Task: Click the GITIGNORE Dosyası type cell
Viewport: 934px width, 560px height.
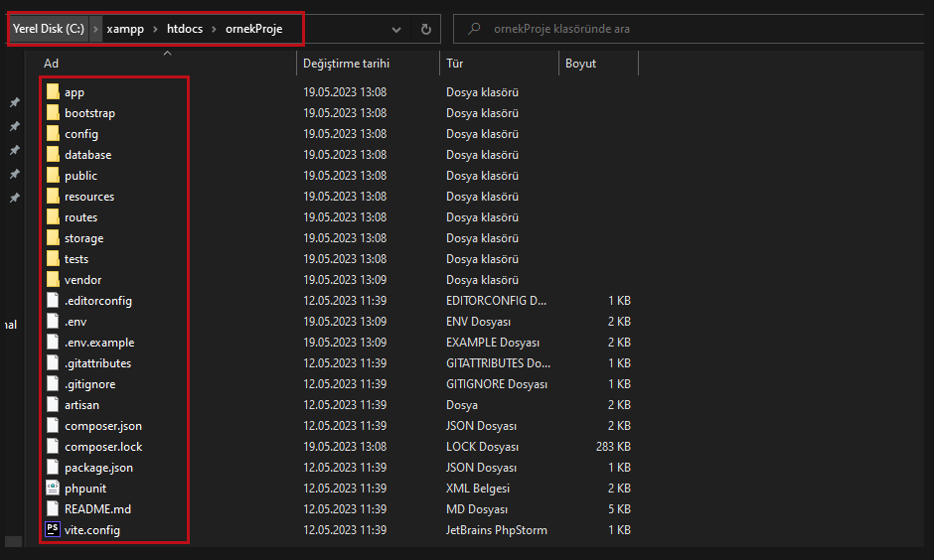Action: pos(496,384)
